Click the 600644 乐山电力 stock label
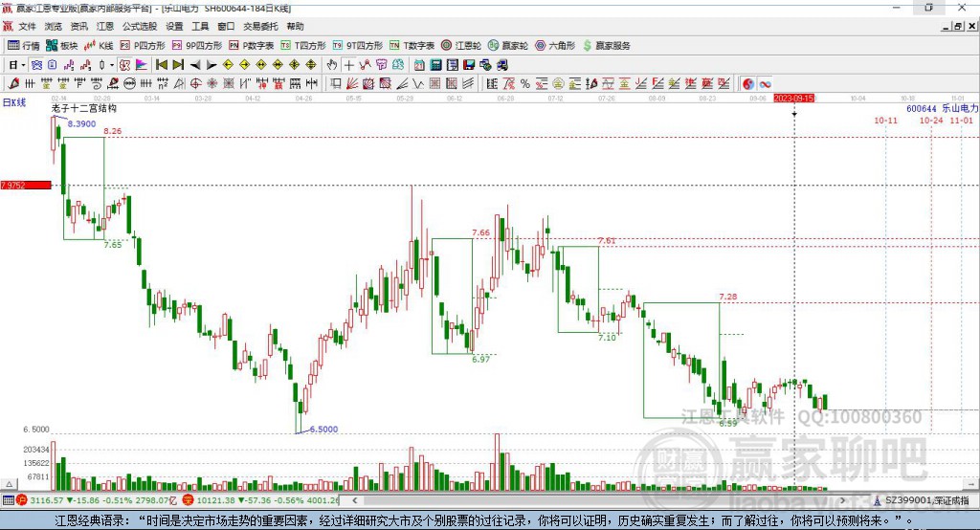Image resolution: width=980 pixels, height=530 pixels. point(942,109)
